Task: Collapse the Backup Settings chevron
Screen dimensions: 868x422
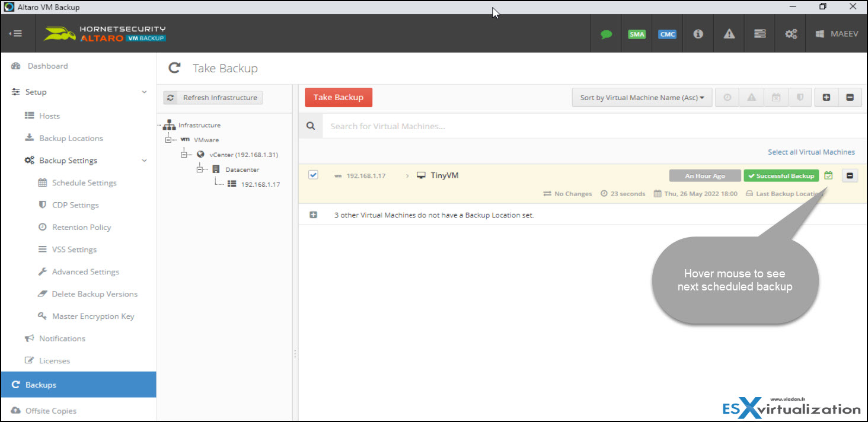Action: (x=144, y=161)
